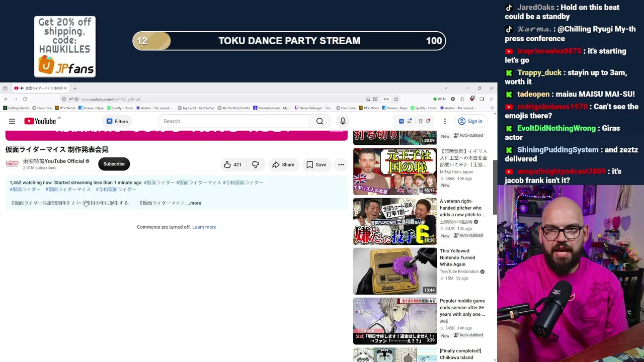Open the browser application menu icon
Screen dimensions: 644x362
click(491, 99)
